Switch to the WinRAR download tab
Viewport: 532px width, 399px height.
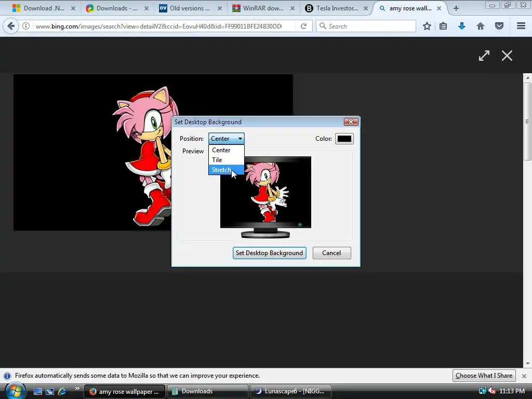[263, 8]
